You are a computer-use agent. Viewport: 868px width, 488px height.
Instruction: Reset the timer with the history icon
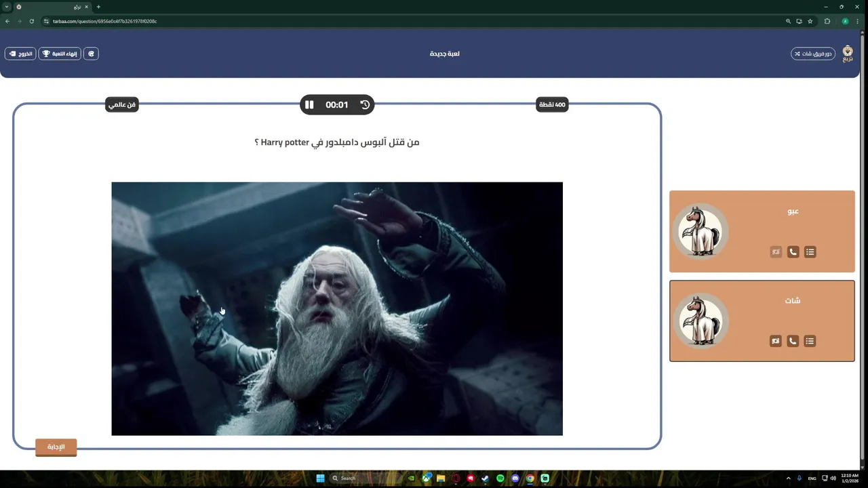[x=365, y=104]
